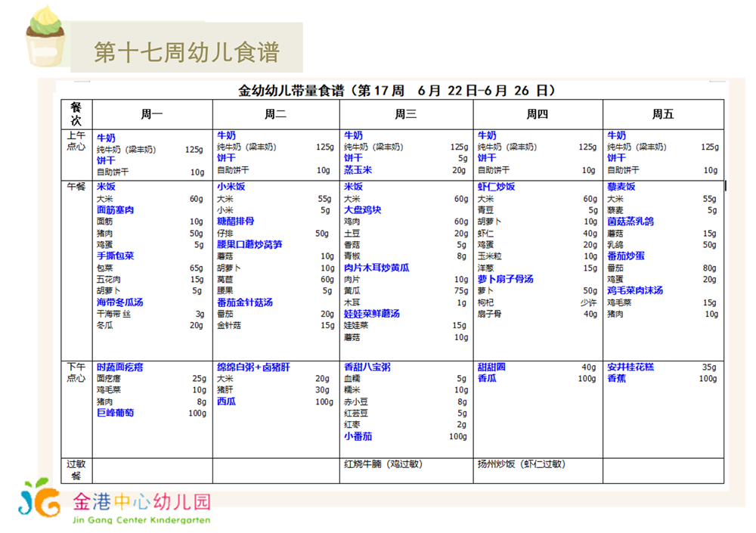Click the dish name 小米饭
Image resolution: width=756 pixels, height=533 pixels.
pyautogui.click(x=231, y=187)
